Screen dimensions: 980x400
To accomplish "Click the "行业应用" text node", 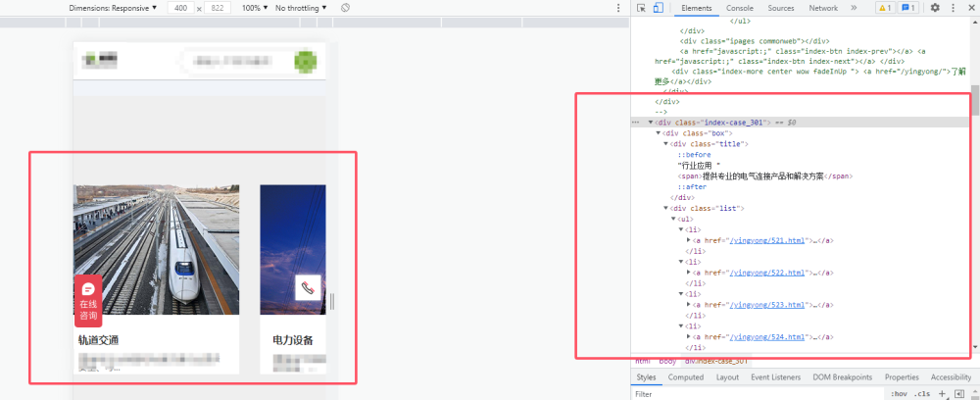I will (x=700, y=165).
